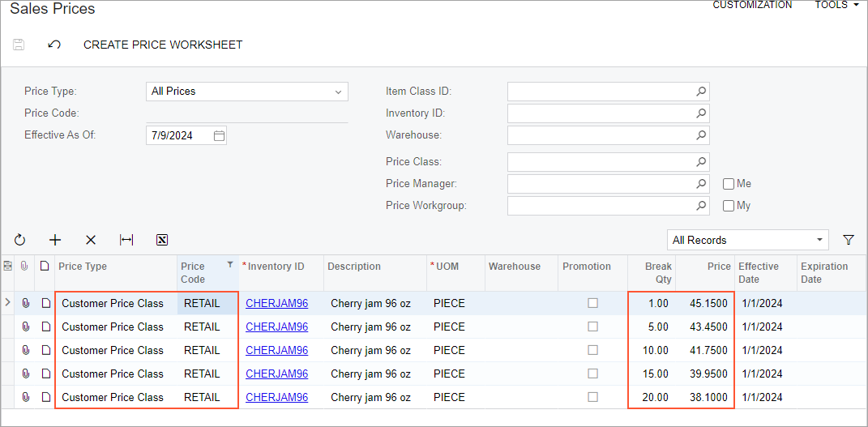868x427 pixels.
Task: Open the Customization menu
Action: click(x=752, y=5)
